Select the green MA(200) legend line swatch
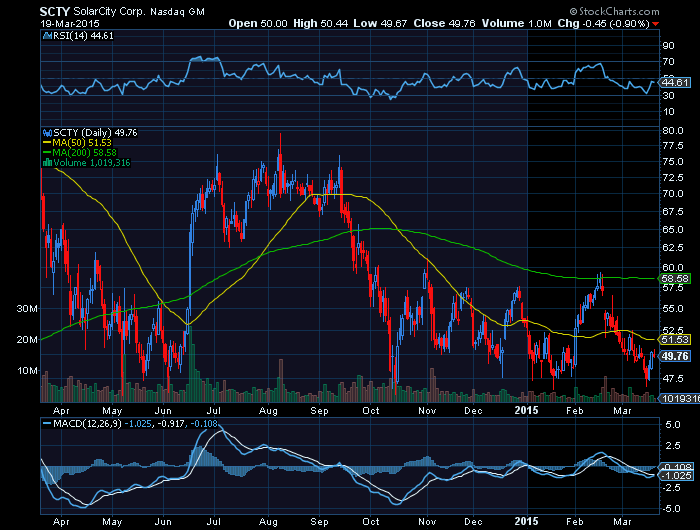 47,153
